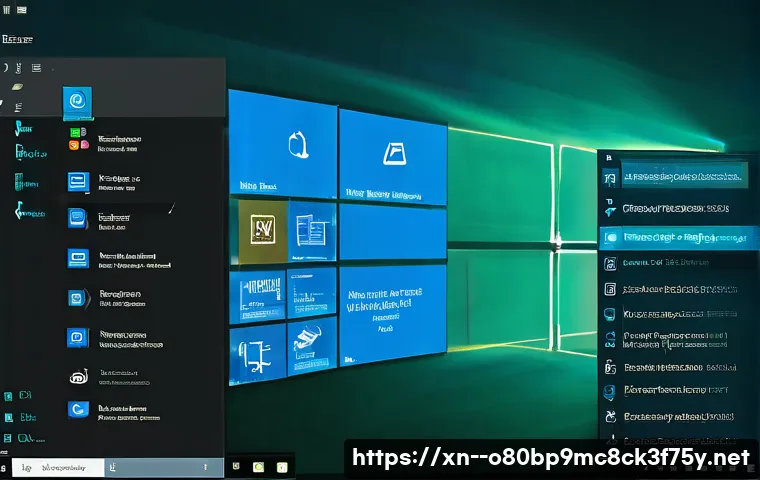This screenshot has width=760, height=480.
Task: Click the lowest green icon in Start's left rail
Action: tap(10, 437)
